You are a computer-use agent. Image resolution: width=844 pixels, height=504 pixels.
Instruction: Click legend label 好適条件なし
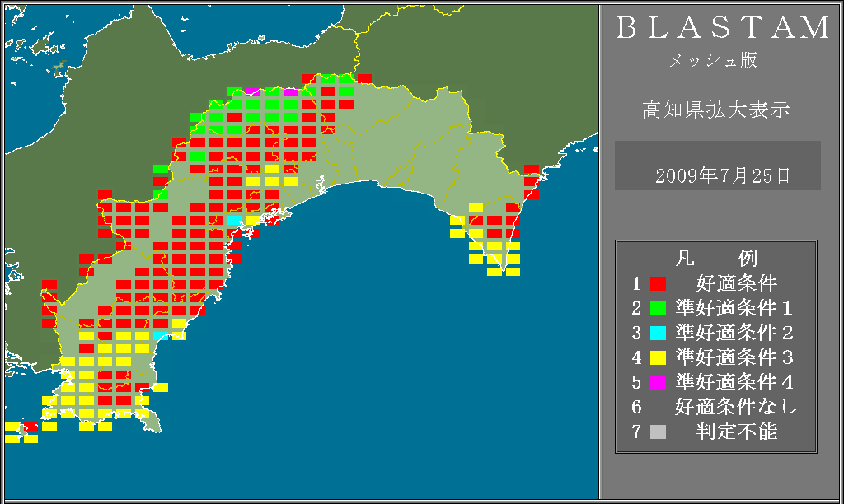[x=736, y=407]
